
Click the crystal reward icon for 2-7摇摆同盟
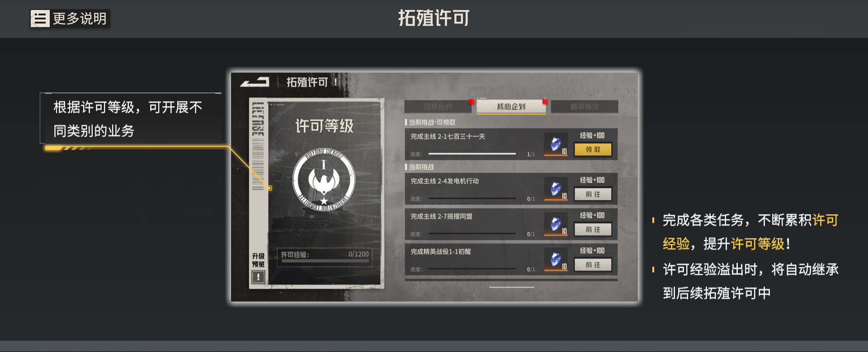point(556,224)
